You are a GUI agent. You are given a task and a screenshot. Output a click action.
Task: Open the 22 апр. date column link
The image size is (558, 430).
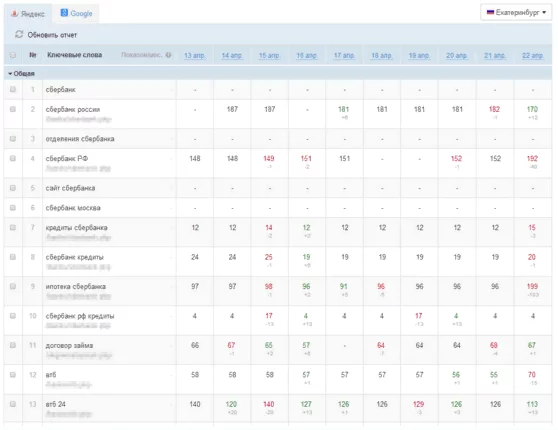tap(533, 56)
